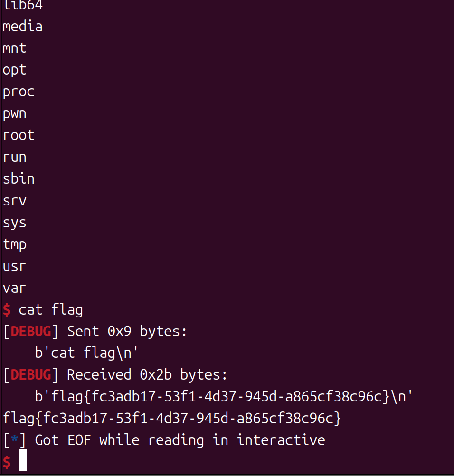454x476 pixels.
Task: Click the red DEBUG tag before 'Received 0x2b bytes'
Action: pyautogui.click(x=30, y=375)
